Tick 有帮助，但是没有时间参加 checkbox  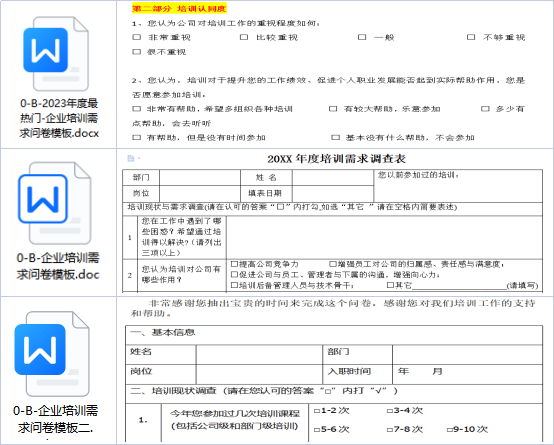[136, 137]
